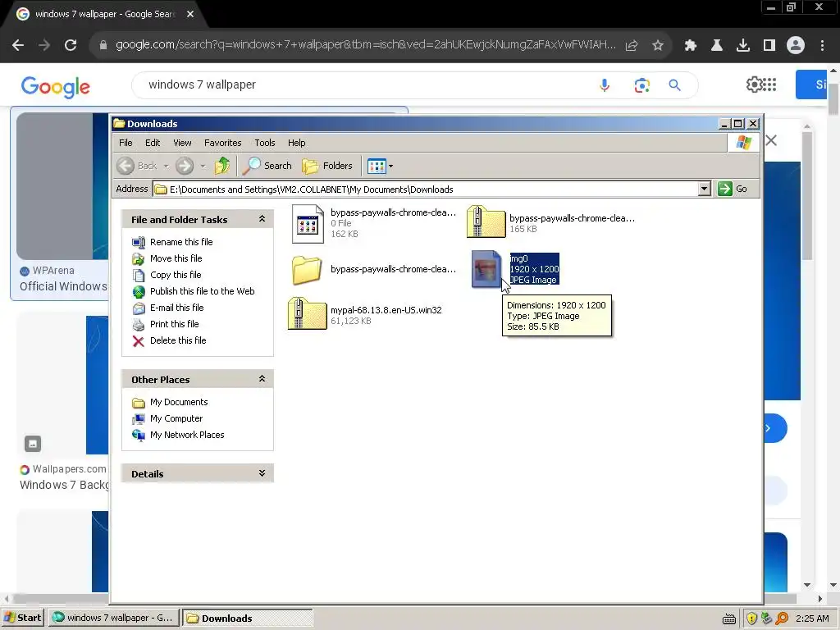Open the Windows Start menu

pyautogui.click(x=23, y=618)
